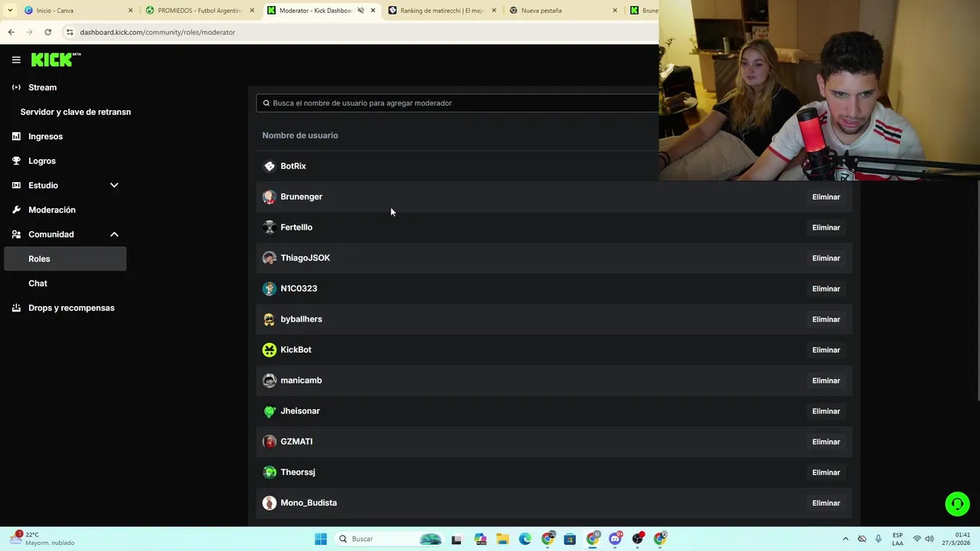Click the browser reload button

pos(47,32)
